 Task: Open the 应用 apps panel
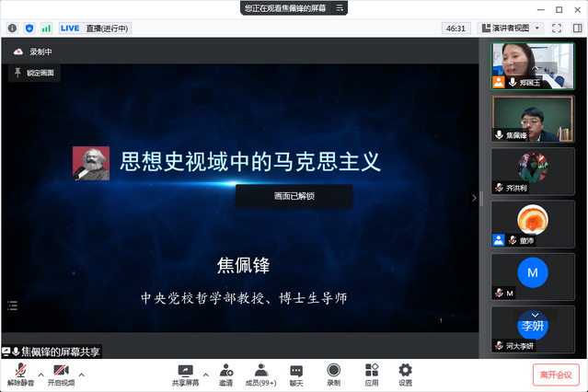(x=371, y=370)
